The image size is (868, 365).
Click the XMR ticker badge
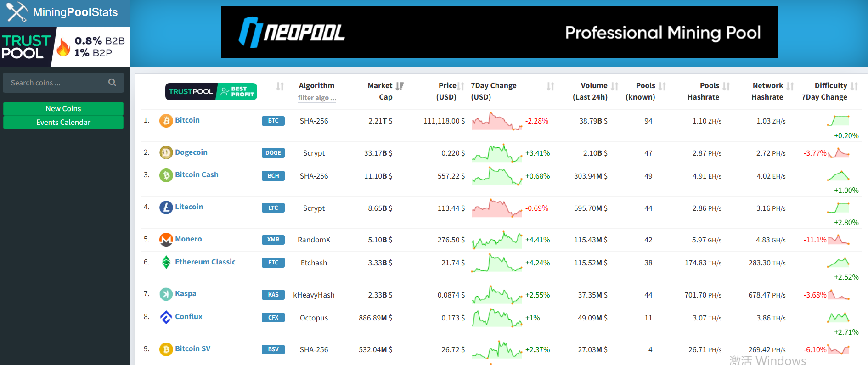coord(273,240)
